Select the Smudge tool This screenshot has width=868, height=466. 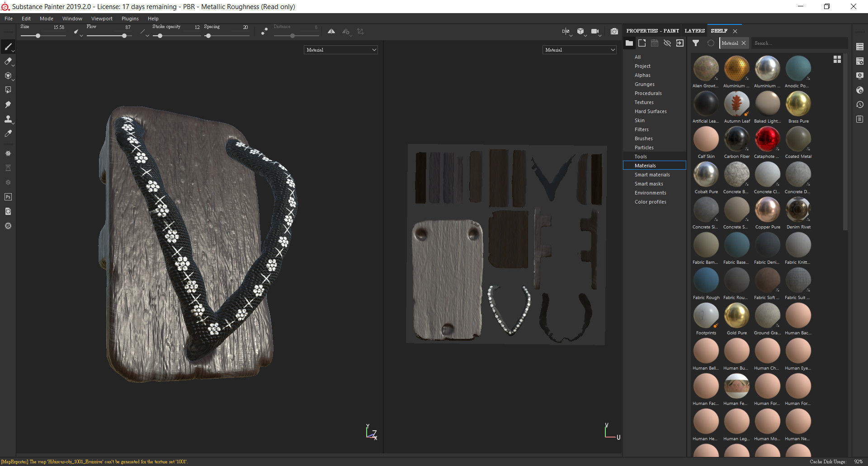(x=8, y=105)
